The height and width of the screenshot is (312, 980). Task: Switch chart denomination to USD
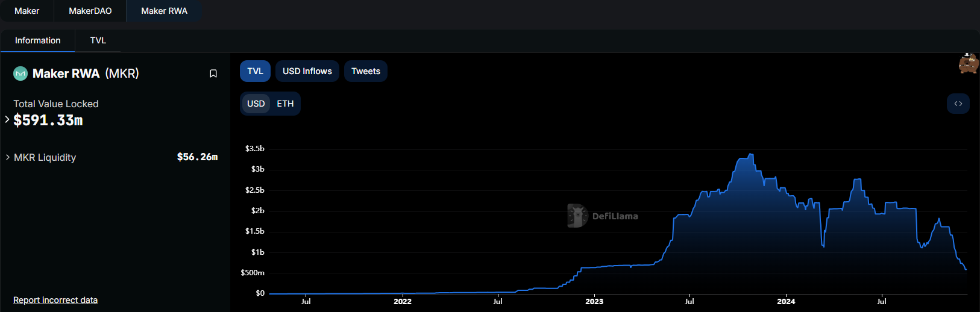point(256,104)
